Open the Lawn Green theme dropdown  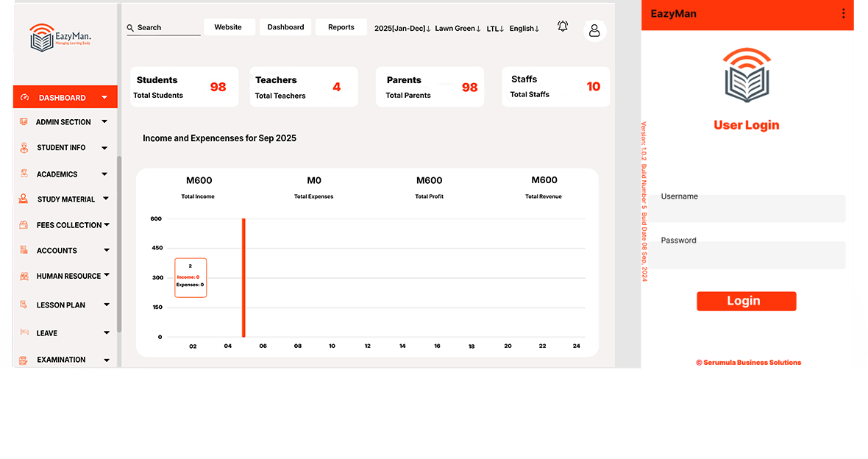(458, 28)
